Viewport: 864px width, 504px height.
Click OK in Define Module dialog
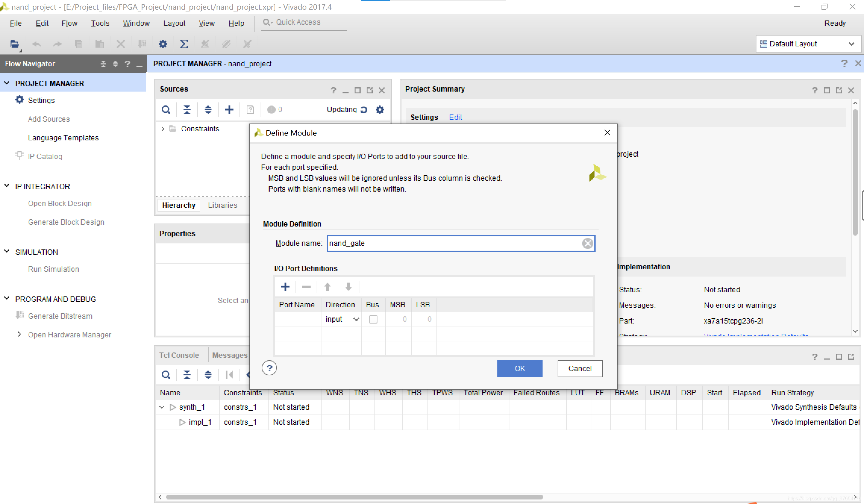pos(520,368)
